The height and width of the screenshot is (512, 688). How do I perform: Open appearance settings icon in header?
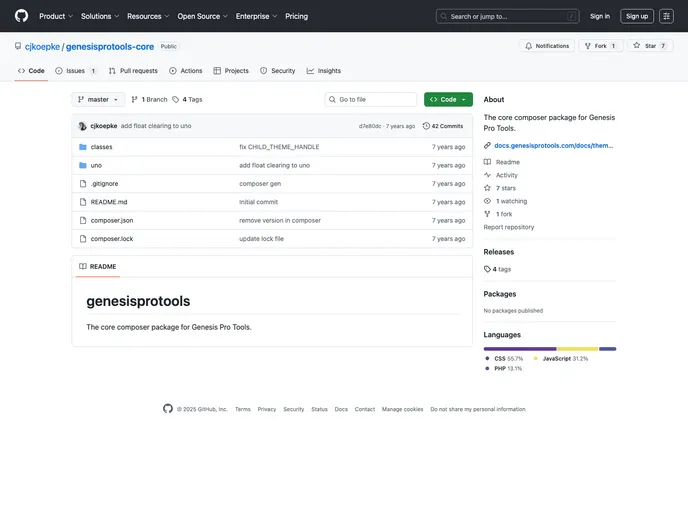[x=666, y=16]
